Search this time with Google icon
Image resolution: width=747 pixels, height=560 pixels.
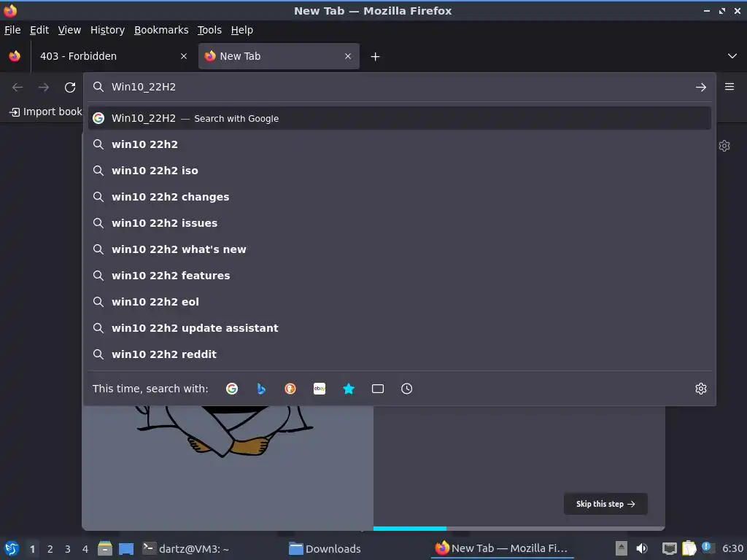(x=231, y=389)
